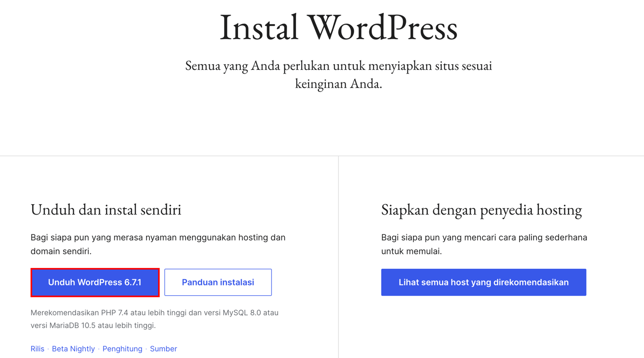644x358 pixels.
Task: Select the Instal WordPress page heading
Action: click(x=338, y=27)
